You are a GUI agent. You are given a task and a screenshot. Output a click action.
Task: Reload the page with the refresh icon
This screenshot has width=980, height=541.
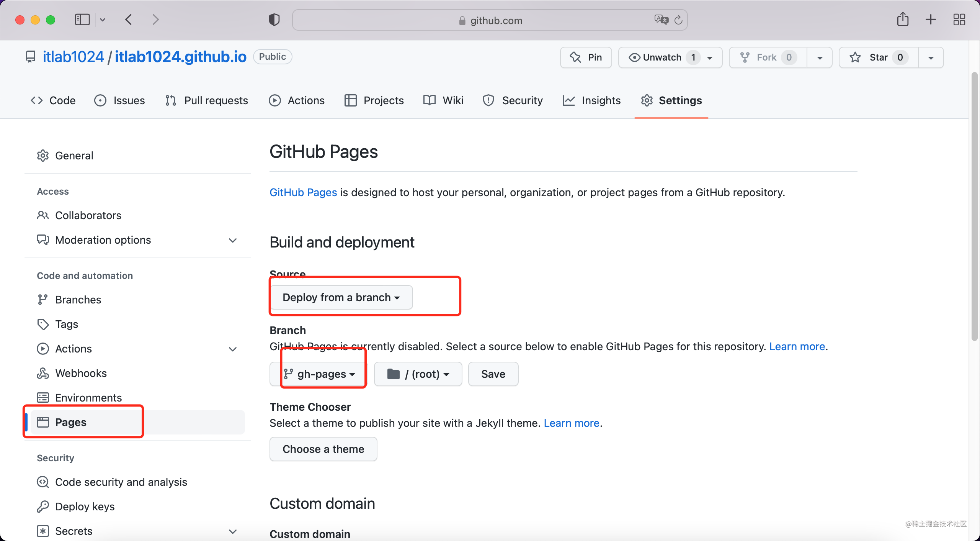678,20
